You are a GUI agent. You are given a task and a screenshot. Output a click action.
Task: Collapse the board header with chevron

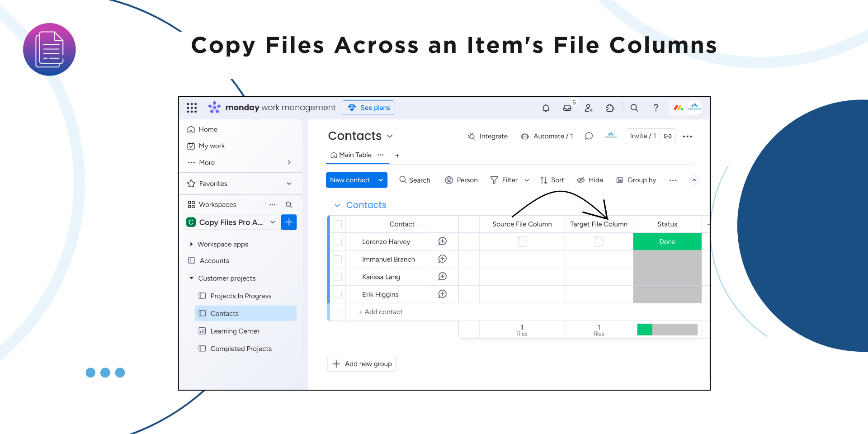[694, 180]
